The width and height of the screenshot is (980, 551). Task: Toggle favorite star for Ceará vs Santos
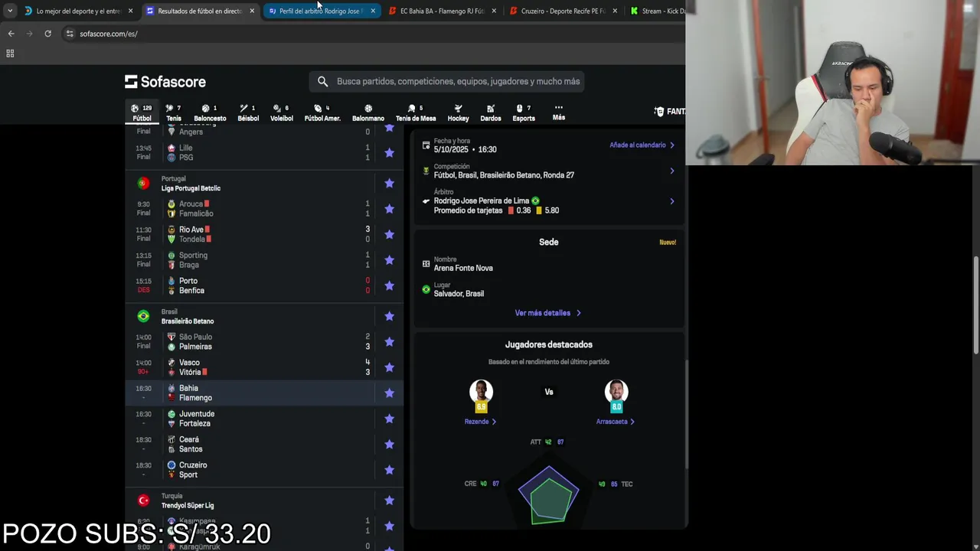click(389, 444)
